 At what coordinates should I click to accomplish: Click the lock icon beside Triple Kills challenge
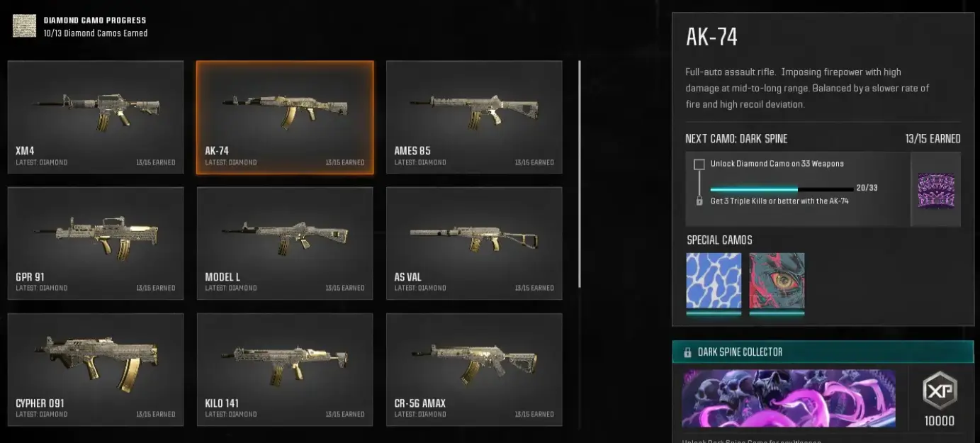pos(699,201)
